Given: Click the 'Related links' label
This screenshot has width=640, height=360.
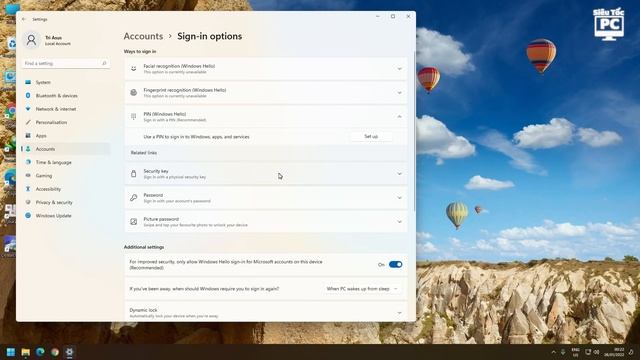Looking at the screenshot, I should [144, 153].
